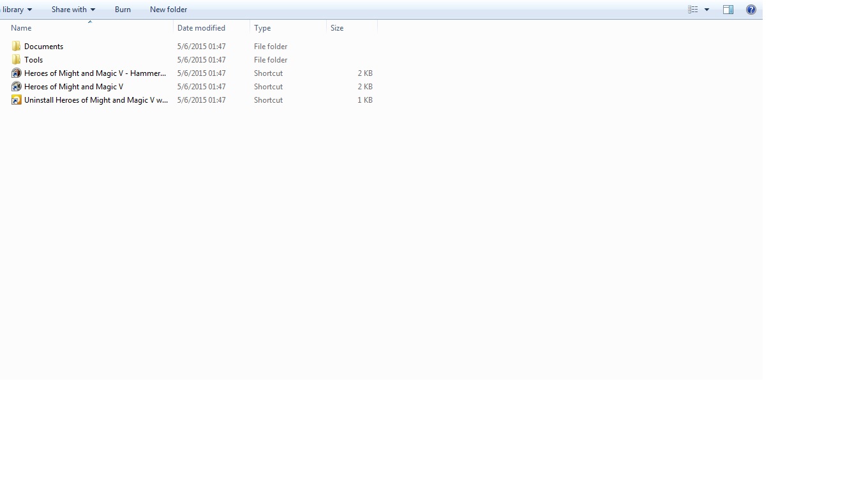Click the date modified of the Documents folder
The width and height of the screenshot is (868, 490).
[x=202, y=47]
